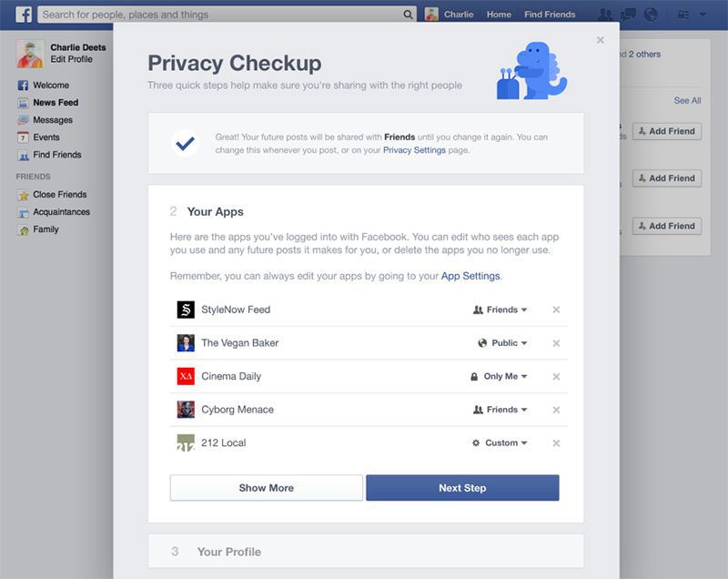
Task: Open the StyleNow Feed app icon
Action: [x=186, y=310]
